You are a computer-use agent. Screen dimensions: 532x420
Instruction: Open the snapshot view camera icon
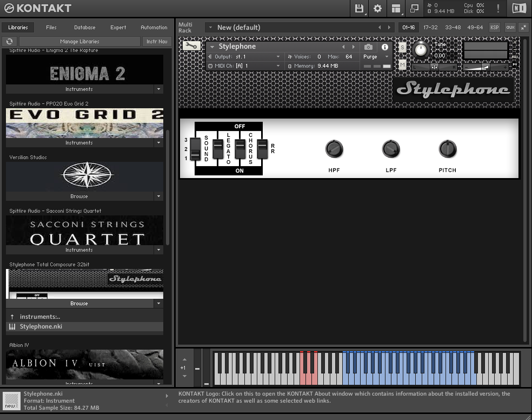coord(368,47)
